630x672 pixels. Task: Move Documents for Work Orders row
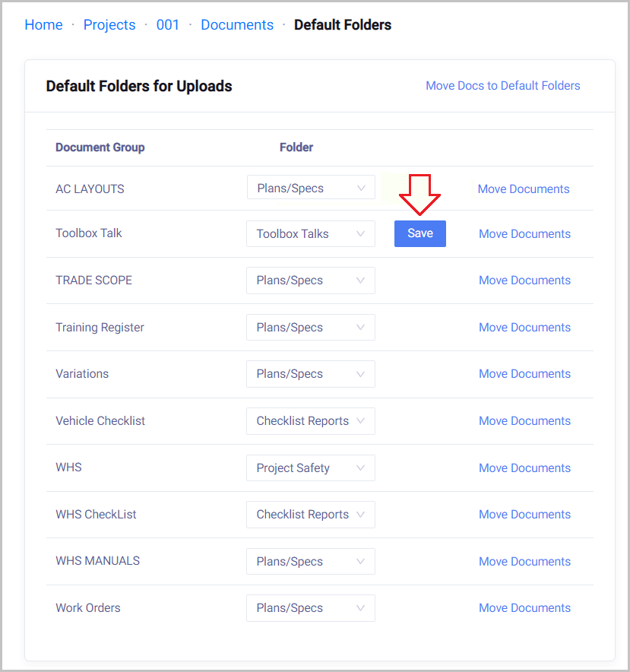[524, 608]
